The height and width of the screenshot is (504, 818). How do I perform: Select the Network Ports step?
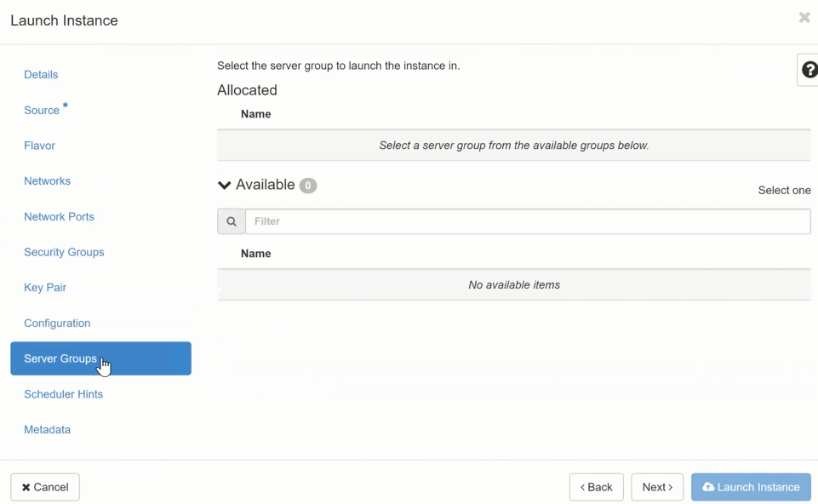[59, 217]
